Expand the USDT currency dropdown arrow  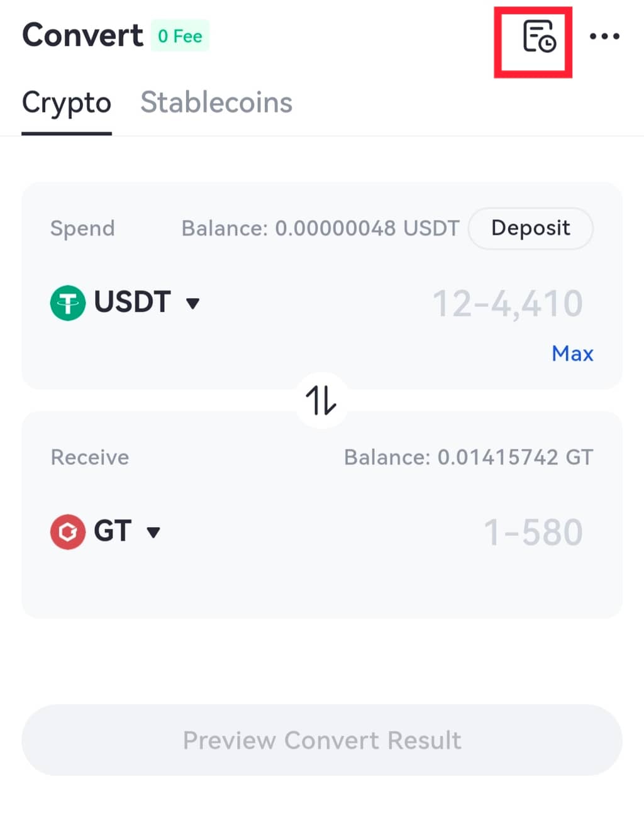click(x=193, y=304)
